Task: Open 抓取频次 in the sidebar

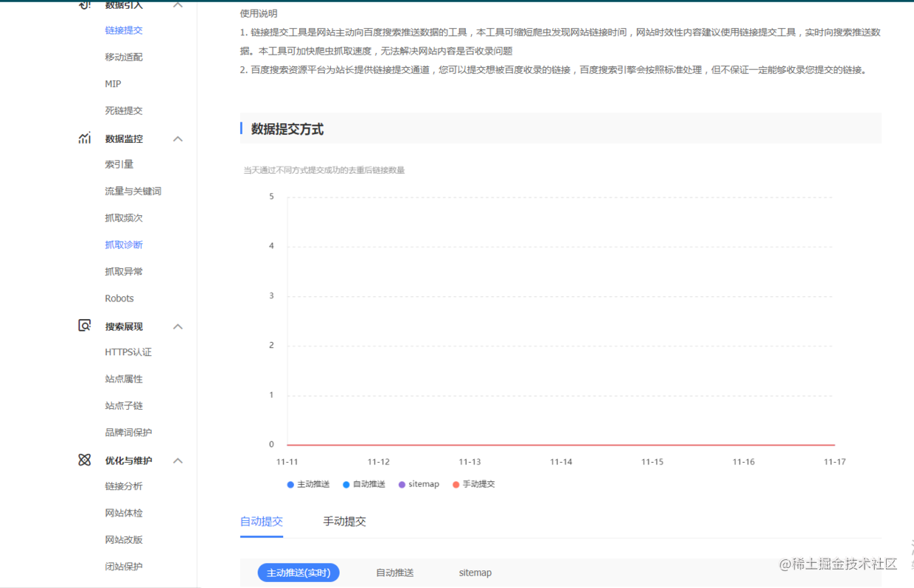Action: click(124, 218)
